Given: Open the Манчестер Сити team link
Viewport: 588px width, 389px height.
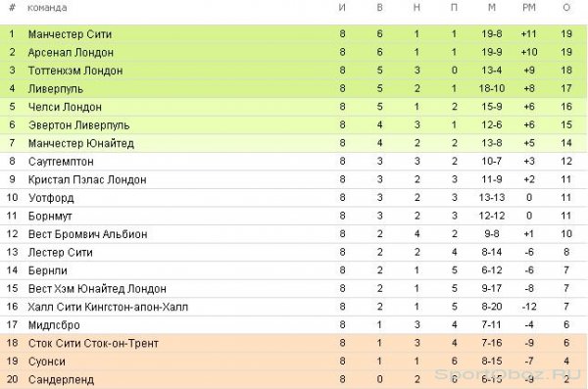Looking at the screenshot, I should [71, 34].
